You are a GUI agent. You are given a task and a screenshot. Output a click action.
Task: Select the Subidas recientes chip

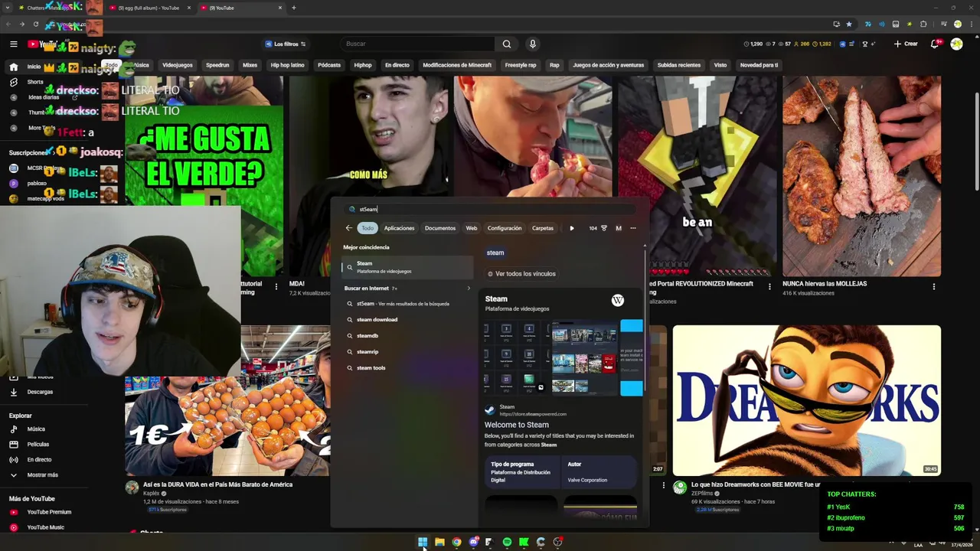(x=678, y=65)
